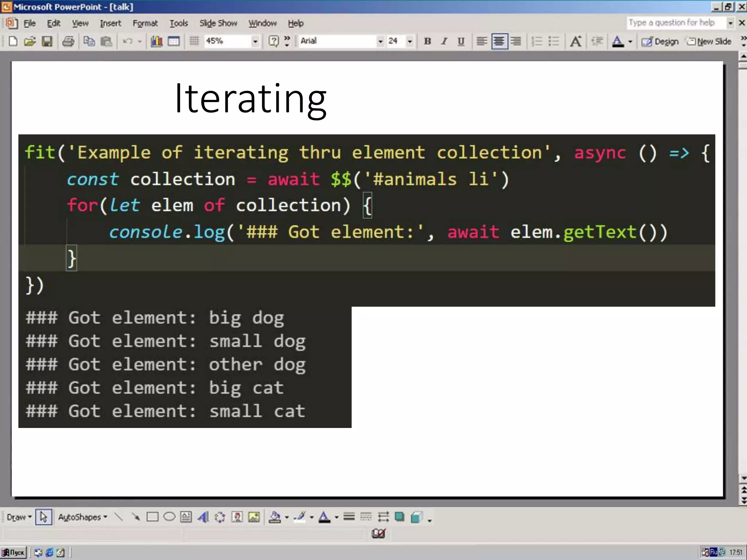Toggle italic formatting
The width and height of the screenshot is (747, 560).
(444, 41)
